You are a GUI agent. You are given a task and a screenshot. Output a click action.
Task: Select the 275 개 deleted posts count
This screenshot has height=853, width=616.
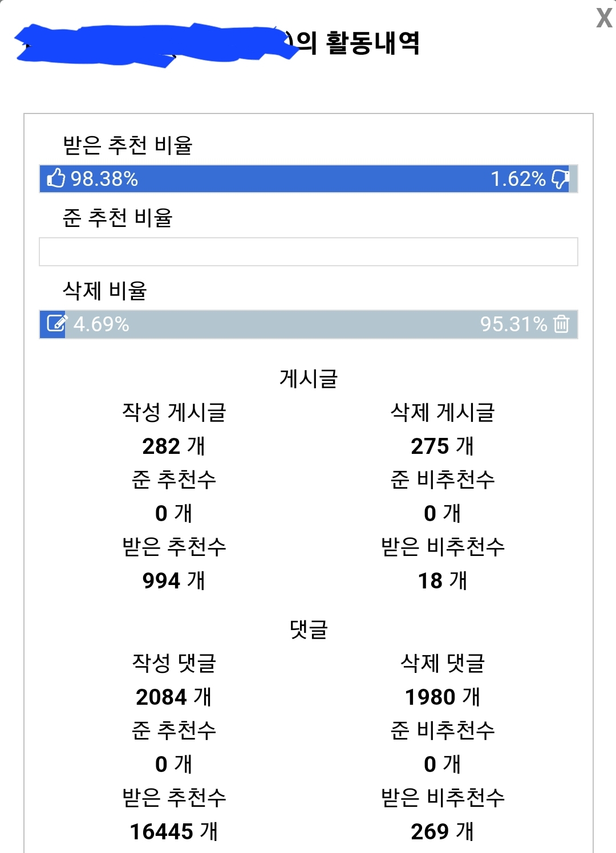pyautogui.click(x=443, y=446)
